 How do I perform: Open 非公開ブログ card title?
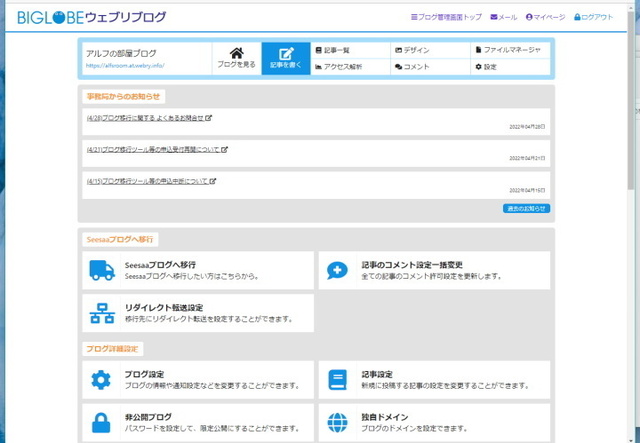coord(148,417)
